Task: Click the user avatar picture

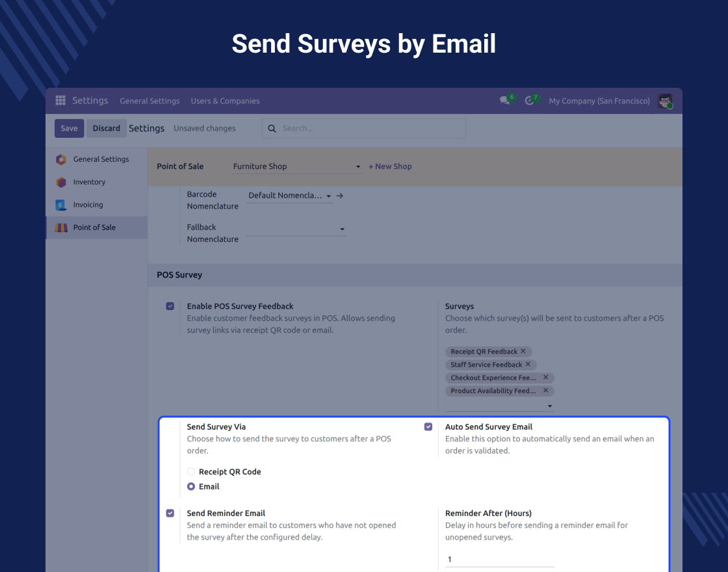Action: pos(665,101)
